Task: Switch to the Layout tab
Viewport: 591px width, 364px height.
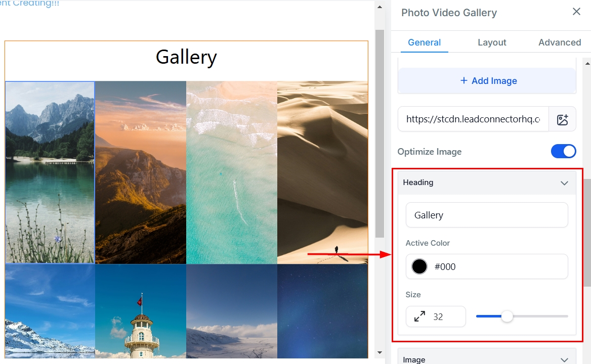Action: point(492,42)
